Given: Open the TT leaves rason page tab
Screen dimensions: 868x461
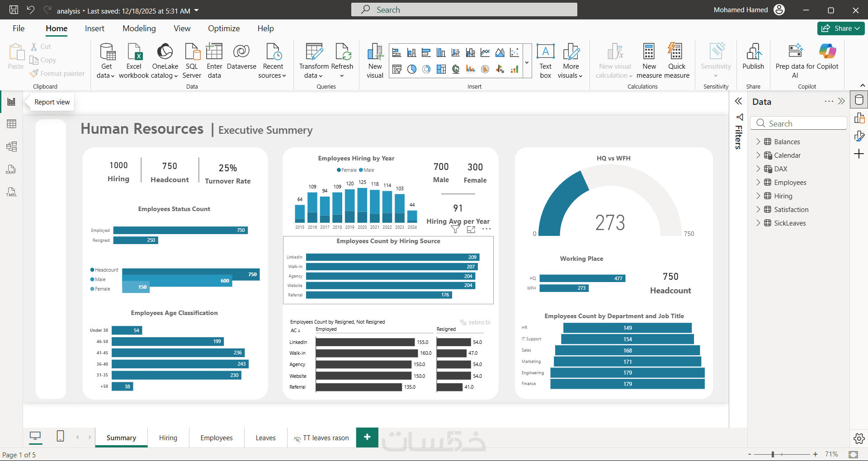Looking at the screenshot, I should click(321, 437).
